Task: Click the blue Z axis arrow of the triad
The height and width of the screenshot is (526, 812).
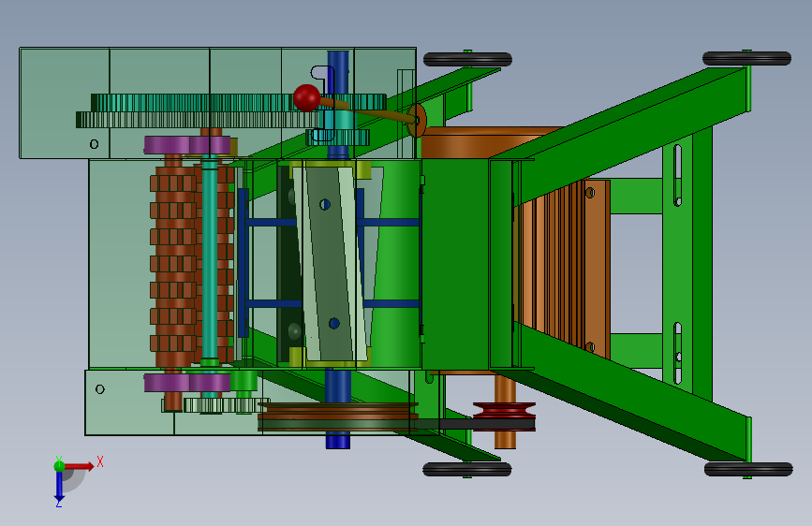Action: (x=60, y=487)
